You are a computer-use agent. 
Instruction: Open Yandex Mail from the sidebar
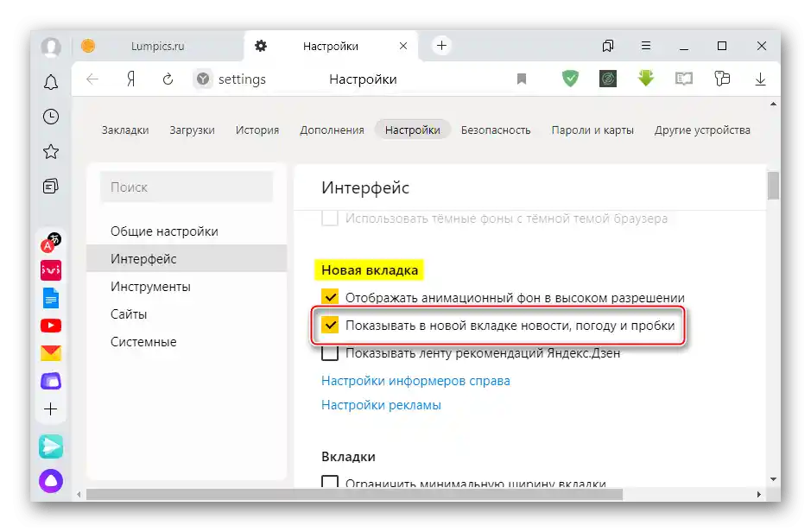pyautogui.click(x=50, y=351)
